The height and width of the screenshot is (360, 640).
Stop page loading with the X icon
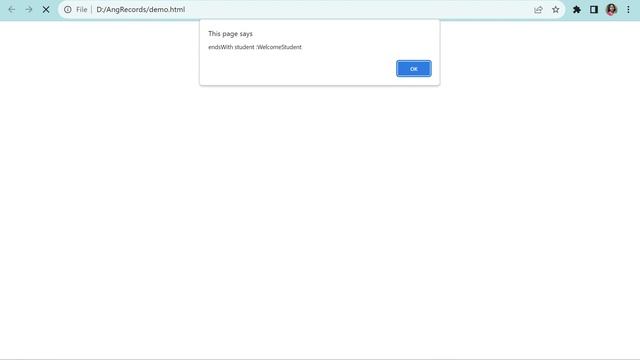pyautogui.click(x=46, y=9)
